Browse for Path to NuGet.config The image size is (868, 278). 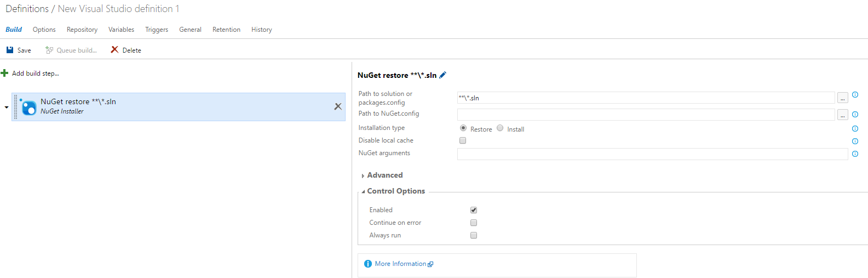click(x=843, y=115)
